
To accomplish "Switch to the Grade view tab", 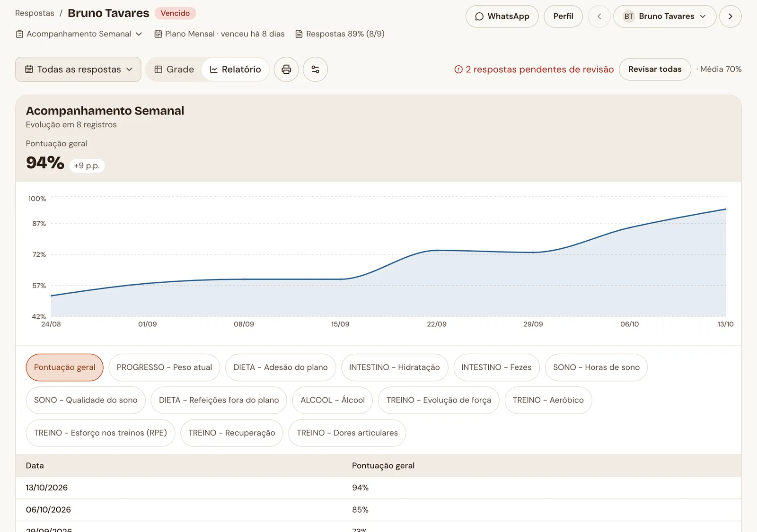I will click(174, 70).
